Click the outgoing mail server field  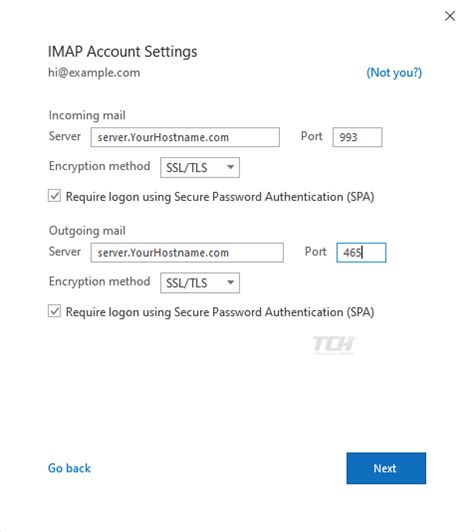pos(187,252)
